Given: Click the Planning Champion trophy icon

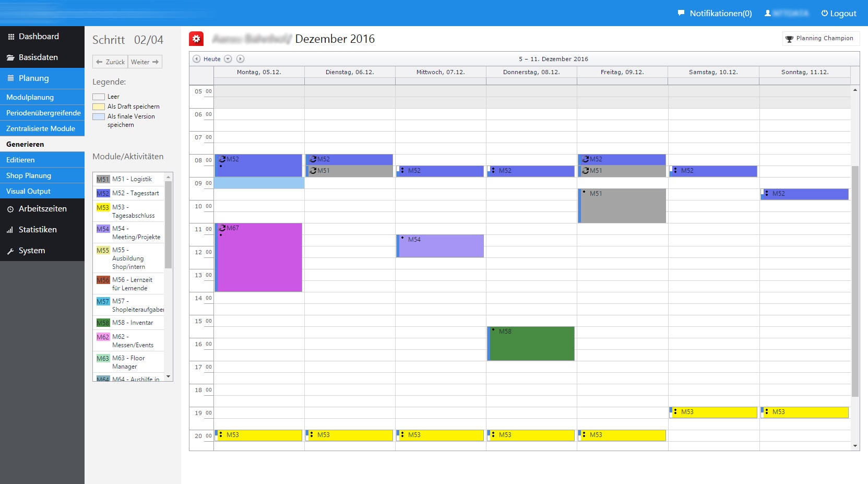Looking at the screenshot, I should click(x=789, y=39).
